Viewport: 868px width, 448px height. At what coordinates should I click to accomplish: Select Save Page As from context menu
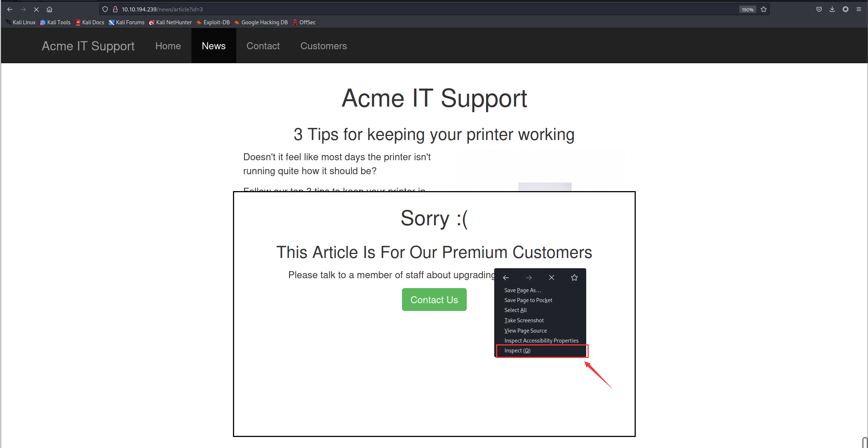point(523,290)
